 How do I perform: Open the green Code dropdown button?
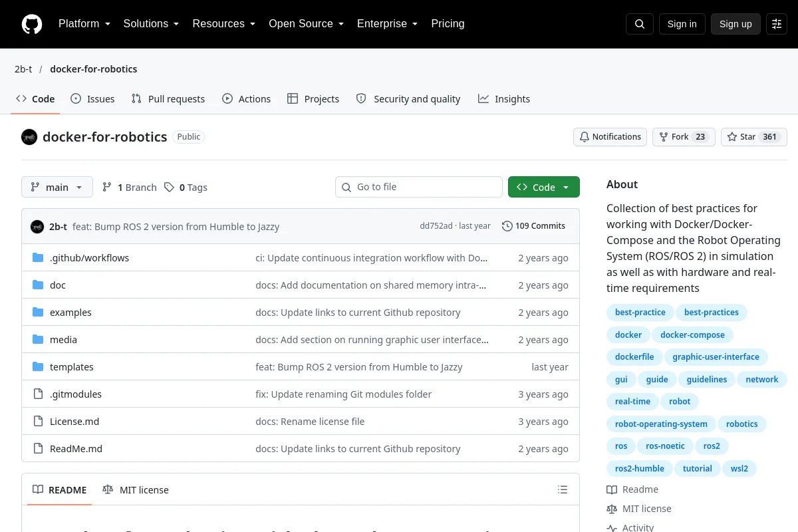point(544,188)
